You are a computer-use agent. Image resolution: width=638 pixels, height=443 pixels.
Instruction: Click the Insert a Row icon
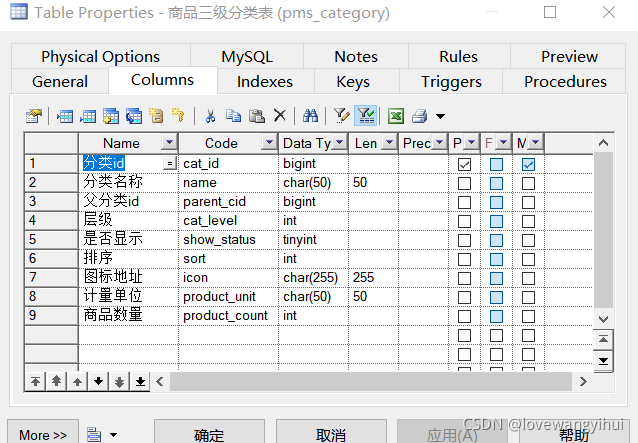click(65, 116)
